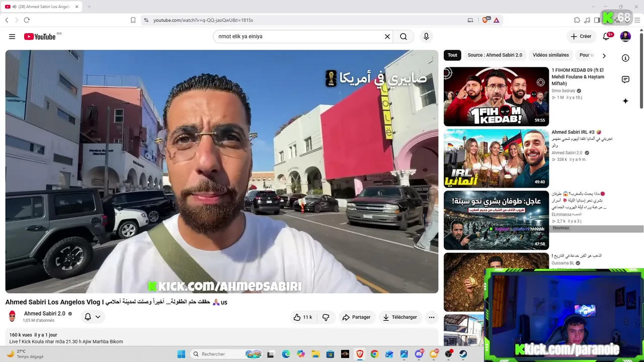This screenshot has height=362, width=644.
Task: Like the video (11 k)
Action: point(303,317)
